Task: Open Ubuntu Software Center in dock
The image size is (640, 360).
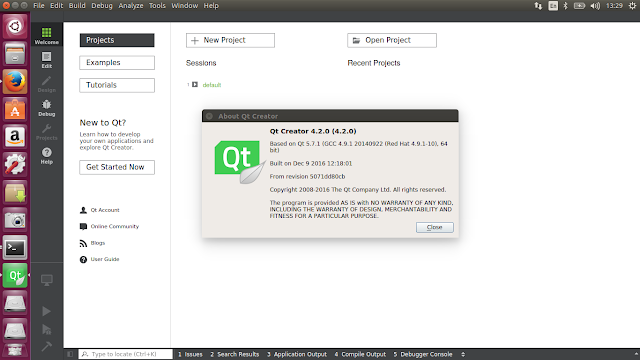Action: coord(15,109)
